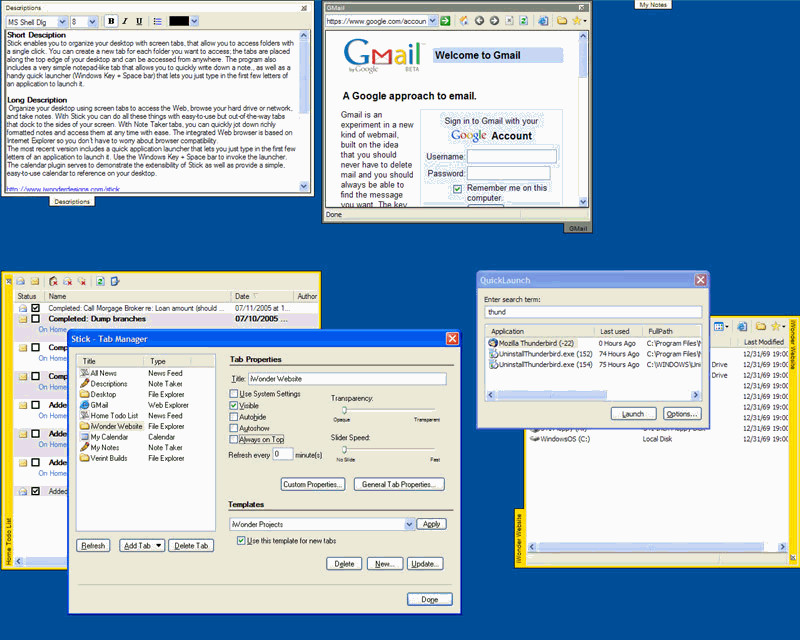Insert bullet list in Descriptions note
This screenshot has height=640, width=800.
pyautogui.click(x=158, y=21)
